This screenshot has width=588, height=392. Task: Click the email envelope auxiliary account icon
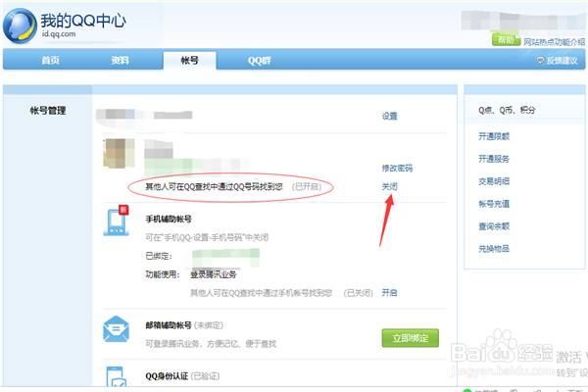coord(117,329)
